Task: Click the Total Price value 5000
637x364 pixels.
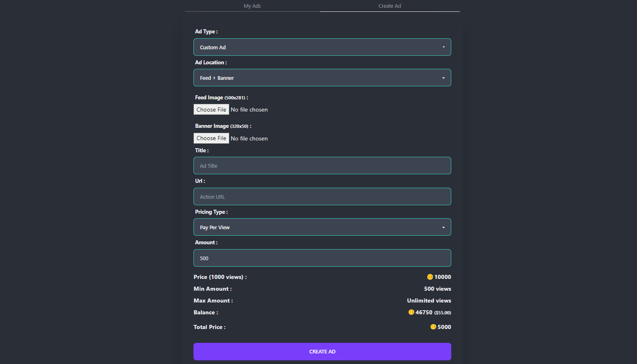Action: [444, 327]
